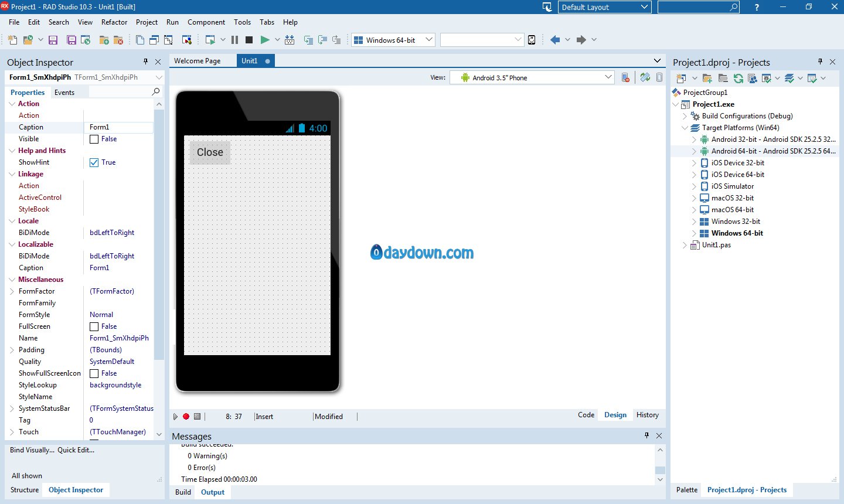Click the Stop program square icon
Viewport: 844px width, 504px height.
(x=249, y=40)
